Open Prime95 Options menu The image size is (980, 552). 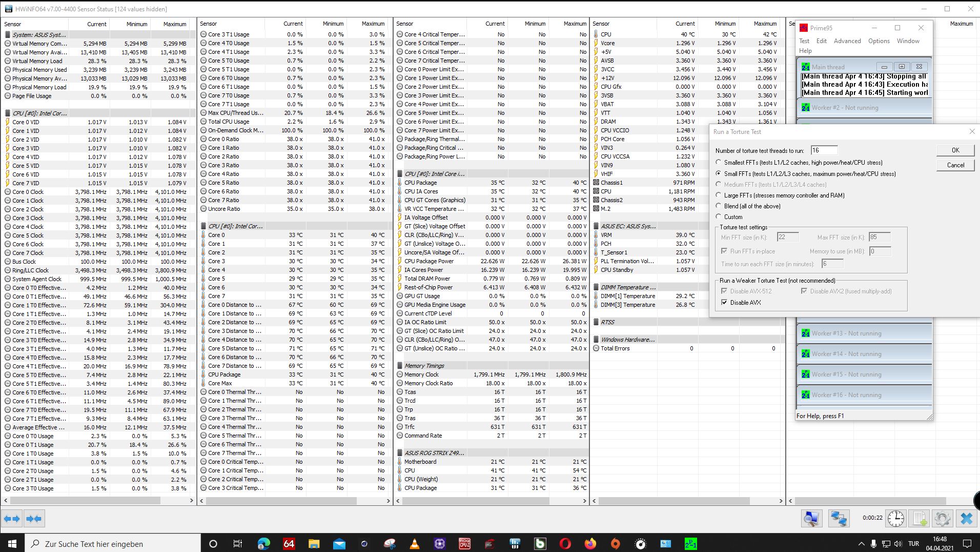879,41
